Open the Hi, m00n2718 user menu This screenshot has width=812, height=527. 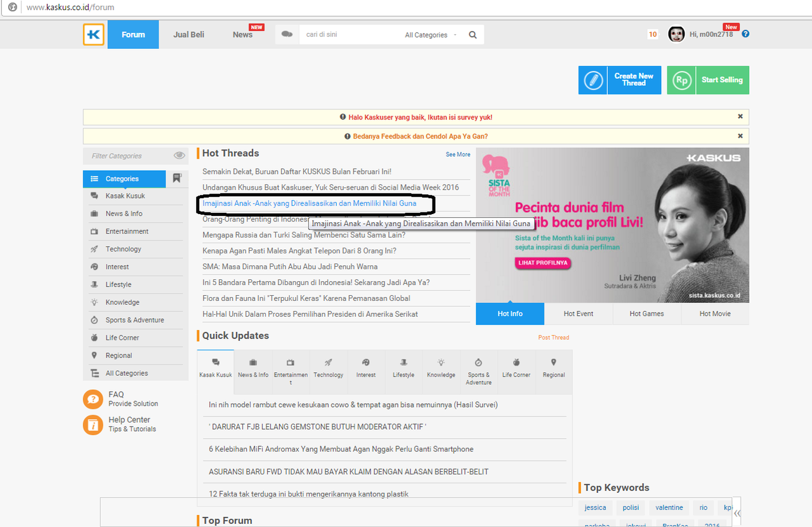coord(710,34)
